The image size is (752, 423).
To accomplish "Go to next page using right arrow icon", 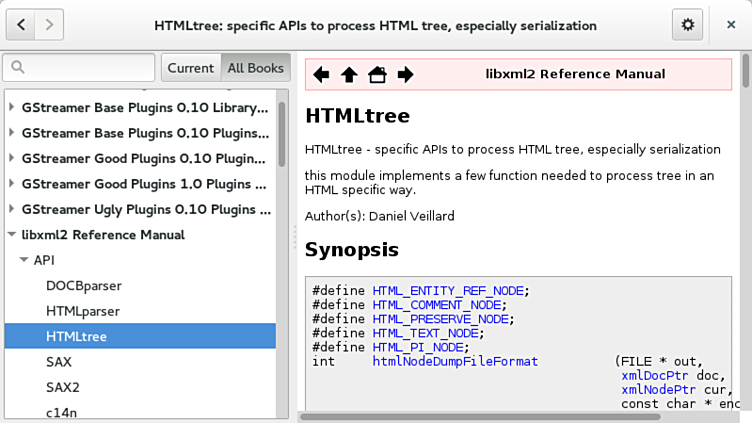I will click(x=405, y=74).
